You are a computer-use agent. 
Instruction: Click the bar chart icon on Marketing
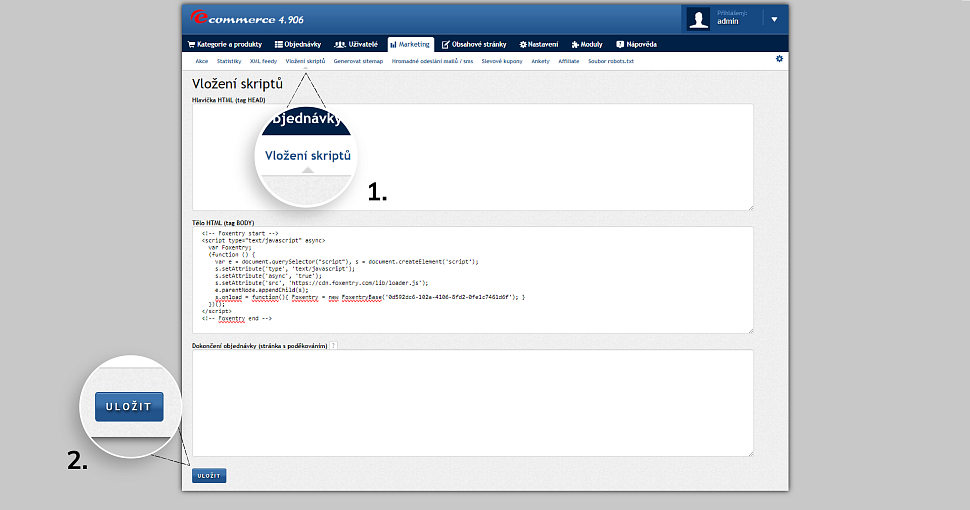pyautogui.click(x=393, y=45)
